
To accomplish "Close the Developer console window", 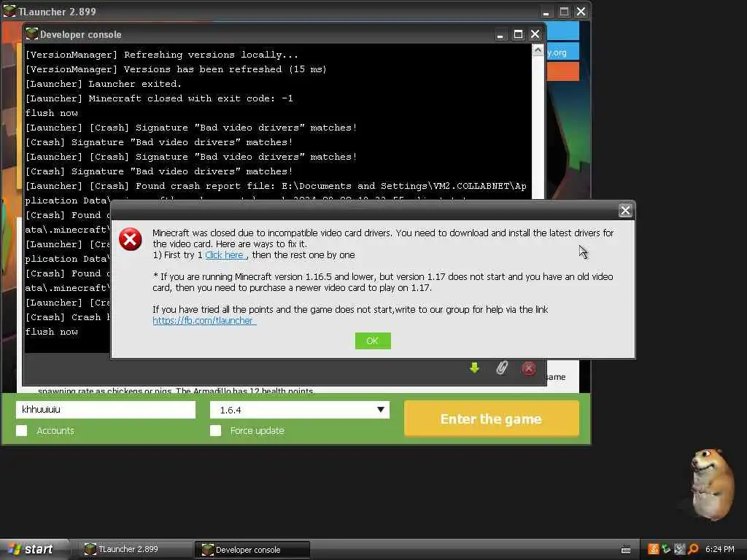I will pyautogui.click(x=535, y=34).
